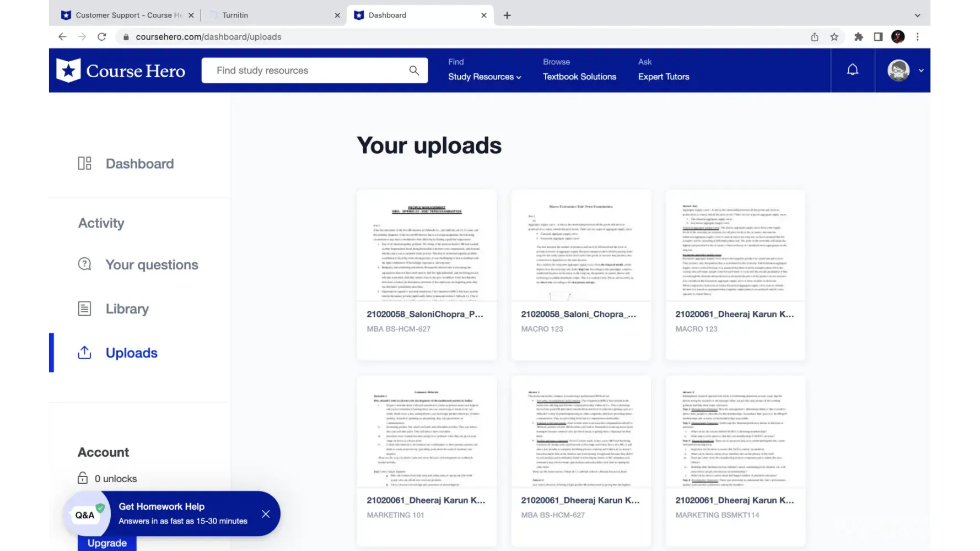980x551 pixels.
Task: Focus the Find study resources search box
Action: point(315,71)
